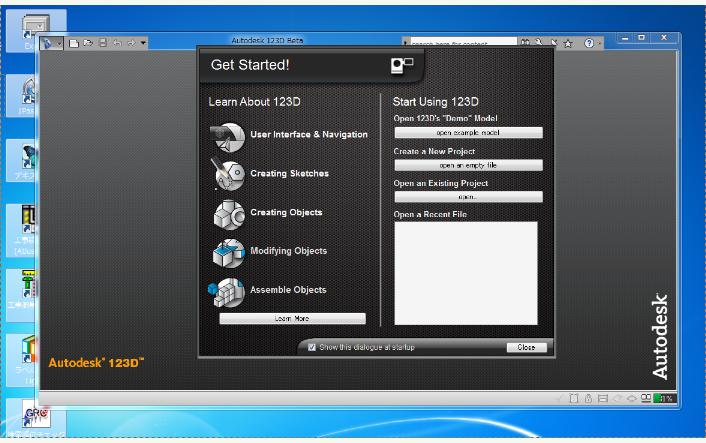
Task: Click the favorites star icon
Action: 568,43
